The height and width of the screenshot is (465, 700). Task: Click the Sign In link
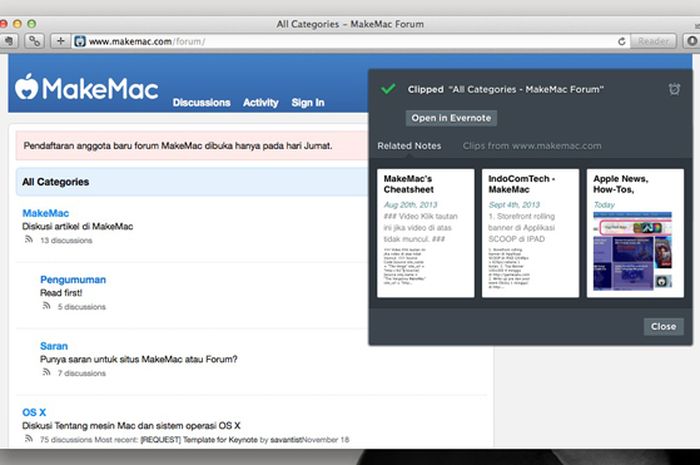[308, 102]
